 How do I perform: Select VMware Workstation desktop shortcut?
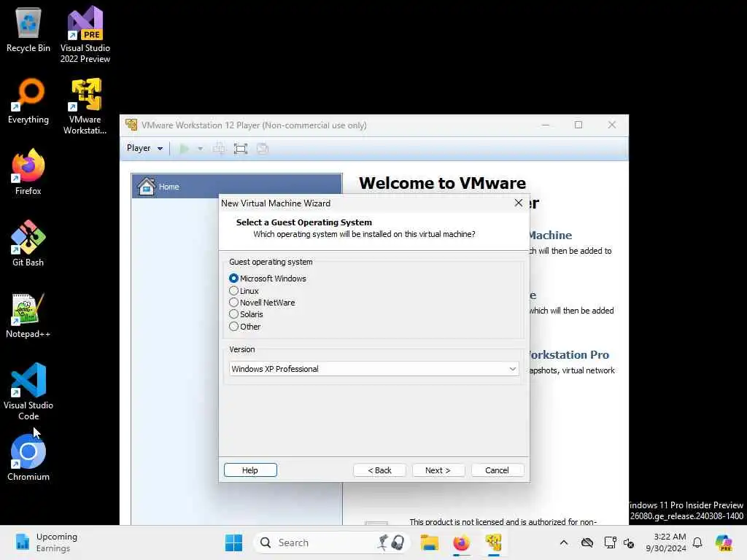tap(85, 106)
